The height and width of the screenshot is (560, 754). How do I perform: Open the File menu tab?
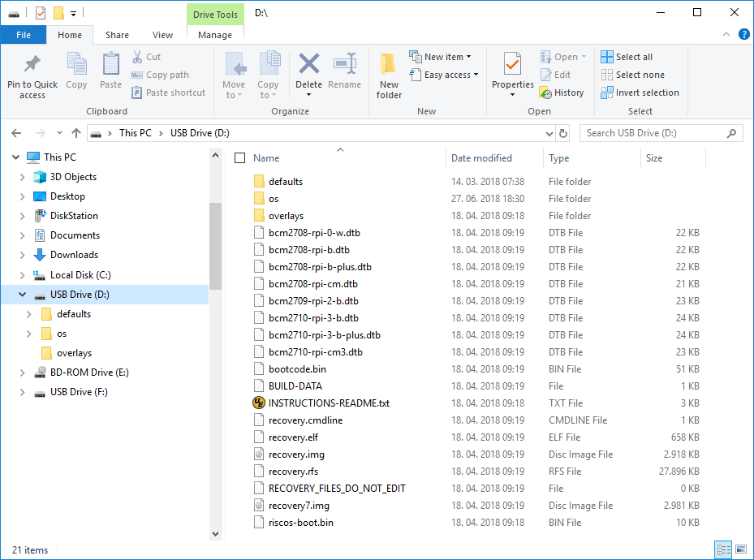[24, 35]
